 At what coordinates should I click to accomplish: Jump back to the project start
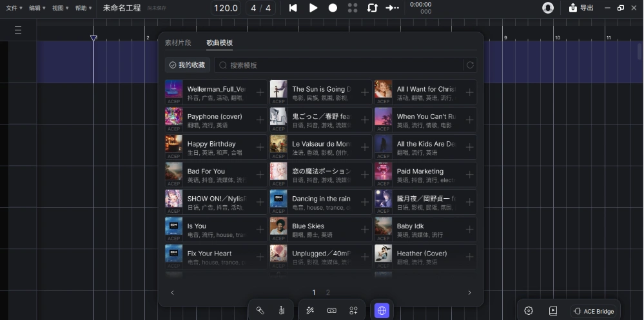click(293, 8)
